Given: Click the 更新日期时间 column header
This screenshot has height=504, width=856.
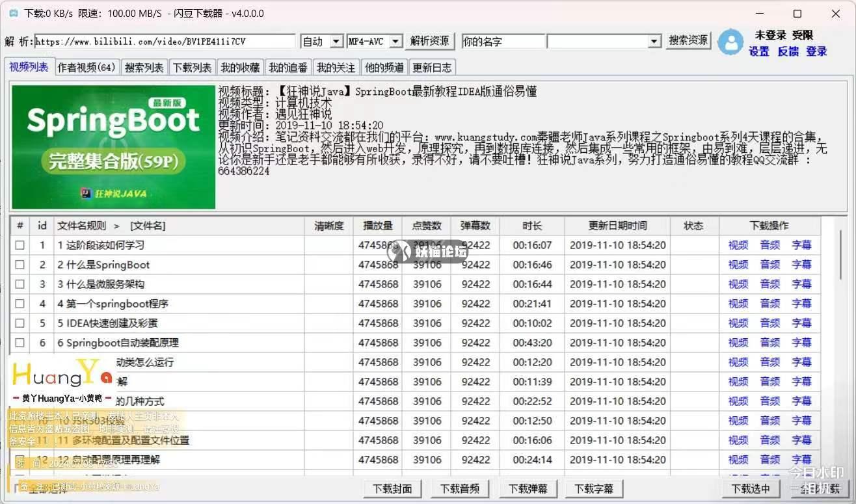Looking at the screenshot, I should click(x=618, y=226).
